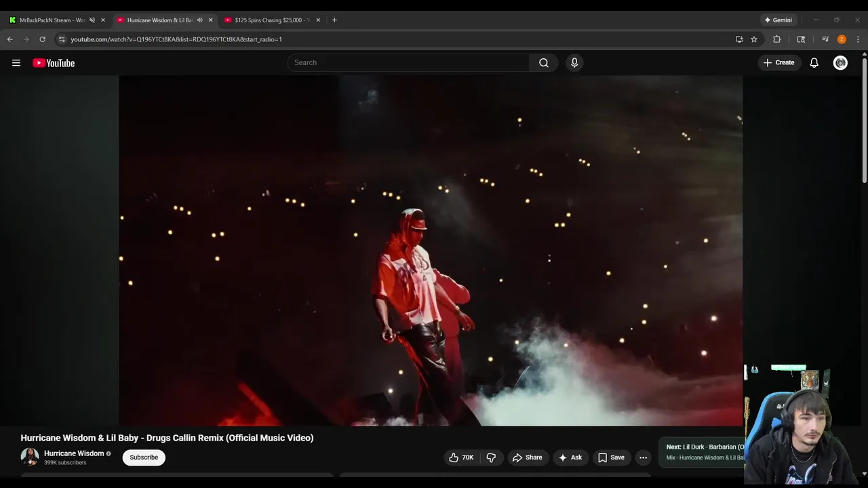Subscribe to Hurricane Wisdom channel

(x=144, y=457)
